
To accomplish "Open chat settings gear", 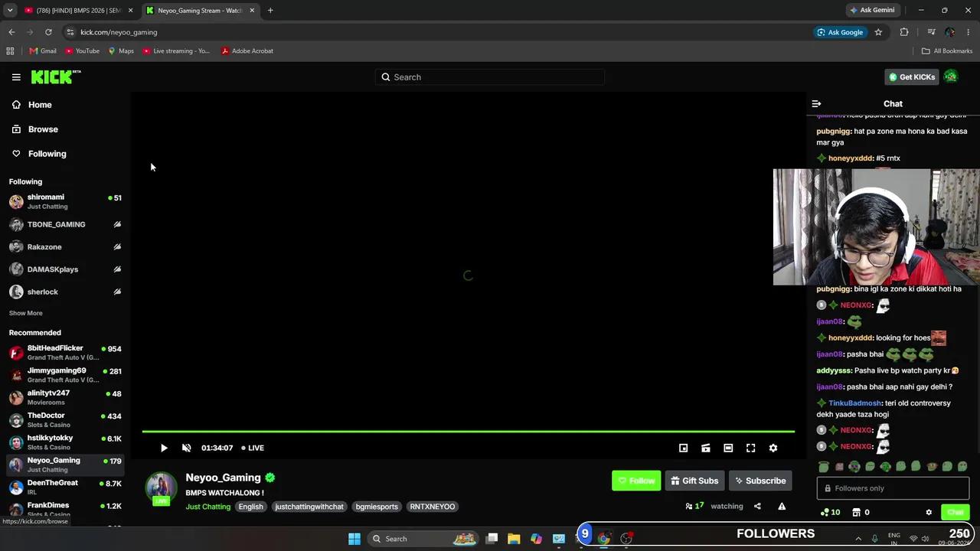I will (x=929, y=513).
